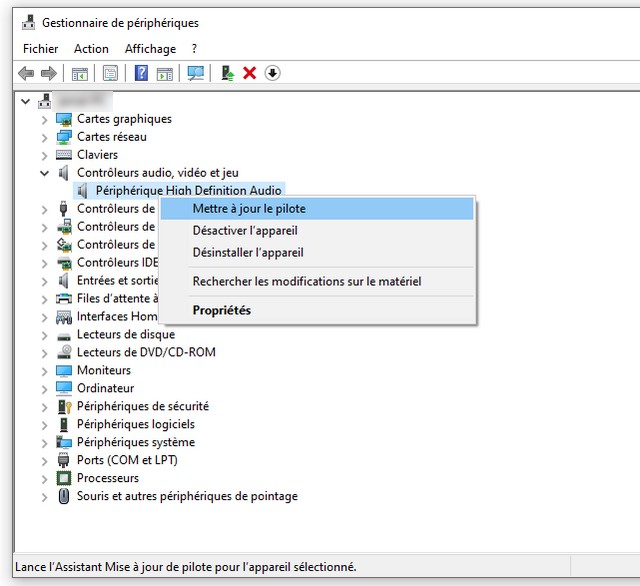
Task: Choose Mettre à jour le pilote
Action: point(249,209)
